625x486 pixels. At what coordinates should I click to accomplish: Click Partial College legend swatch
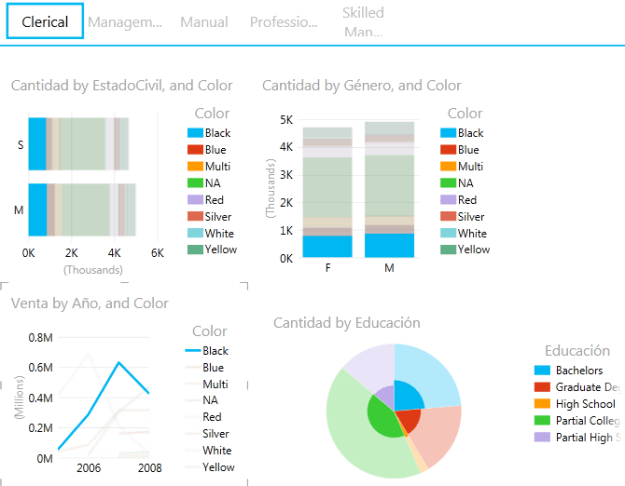(x=542, y=420)
